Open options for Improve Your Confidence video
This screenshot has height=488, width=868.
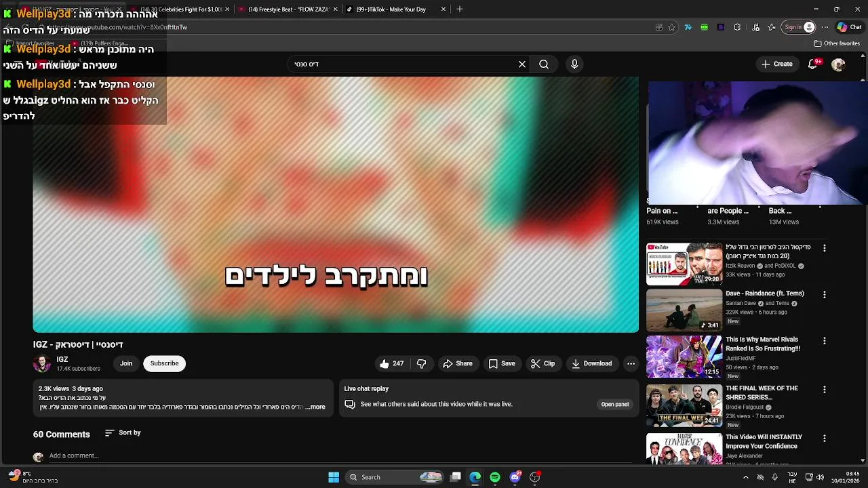(x=825, y=439)
